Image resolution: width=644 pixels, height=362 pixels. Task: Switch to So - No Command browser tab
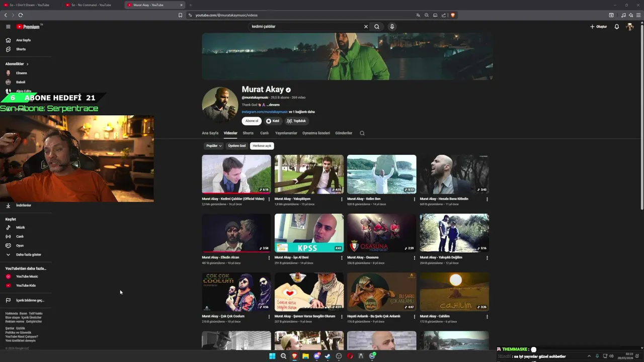(x=91, y=5)
